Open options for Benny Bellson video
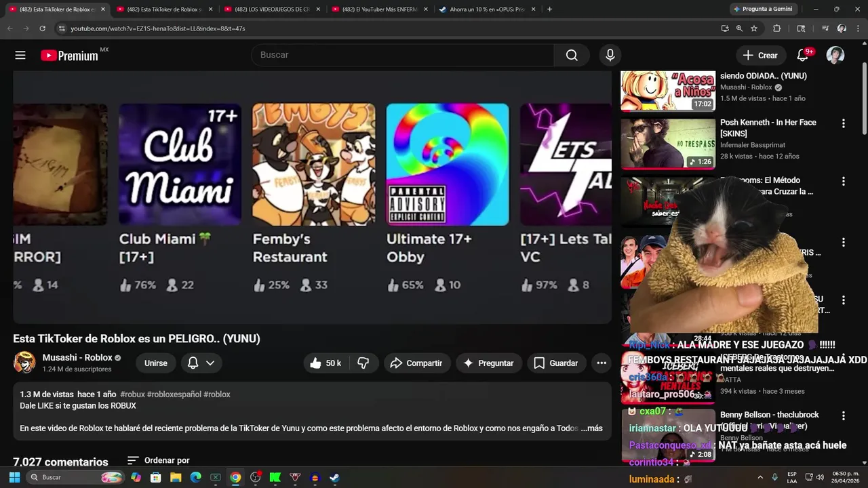The image size is (868, 488). (844, 415)
